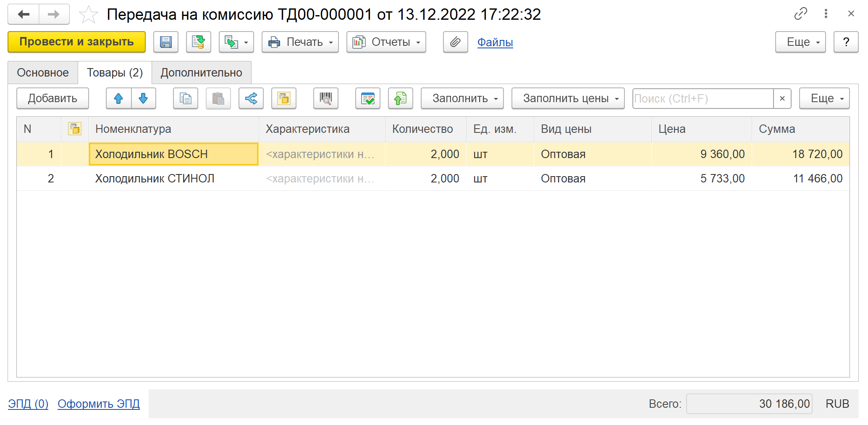Add document to favorites star
The width and height of the screenshot is (868, 425).
point(89,15)
